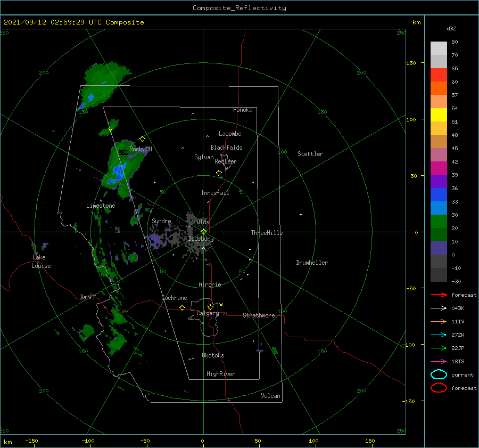Image resolution: width=479 pixels, height=448 pixels.
Task: Select the Drumheller label
Action: (312, 263)
